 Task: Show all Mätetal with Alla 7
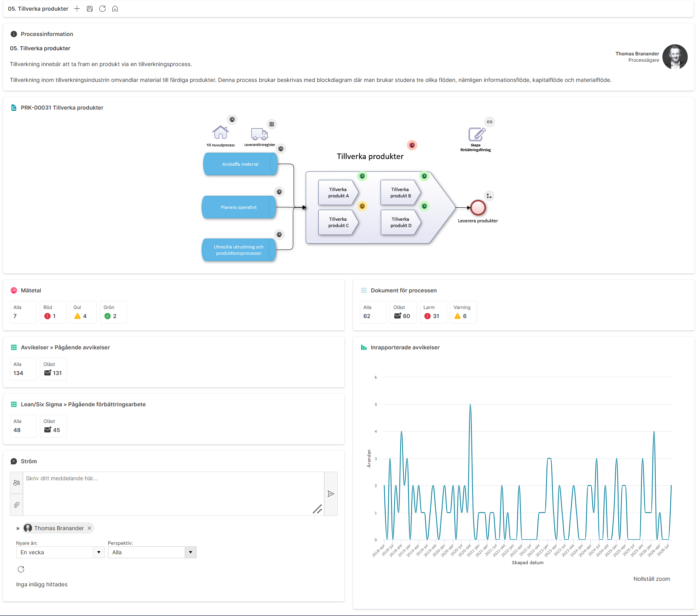23,312
